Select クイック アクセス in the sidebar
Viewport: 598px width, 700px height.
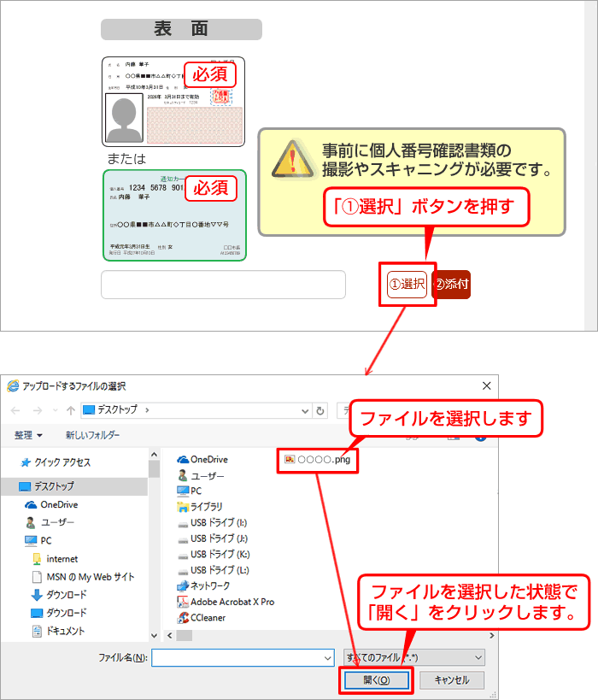pyautogui.click(x=62, y=462)
